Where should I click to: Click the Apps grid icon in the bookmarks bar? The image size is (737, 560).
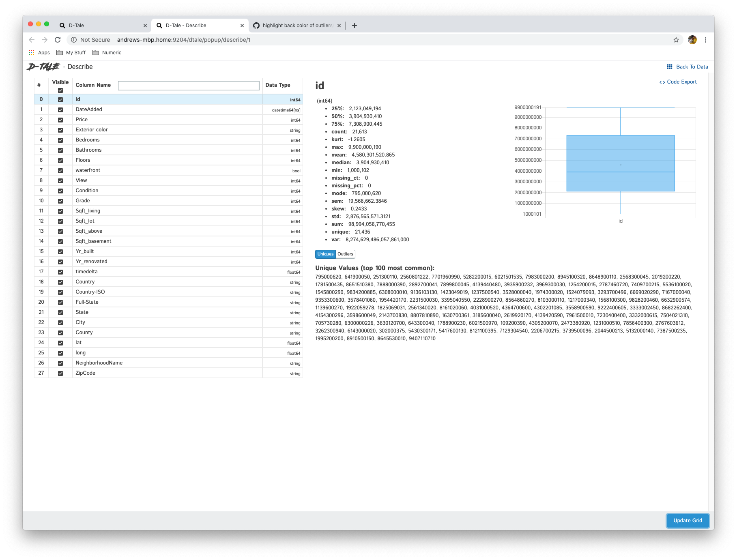point(31,52)
